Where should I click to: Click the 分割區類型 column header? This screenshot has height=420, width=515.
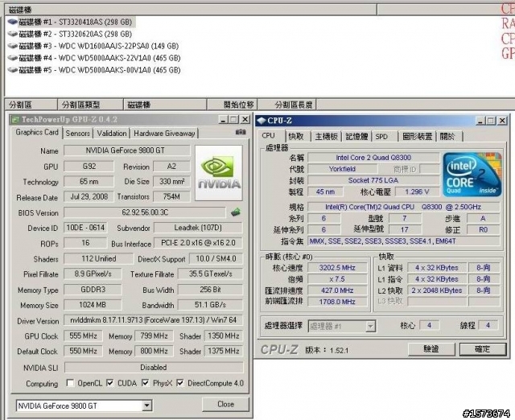click(91, 105)
